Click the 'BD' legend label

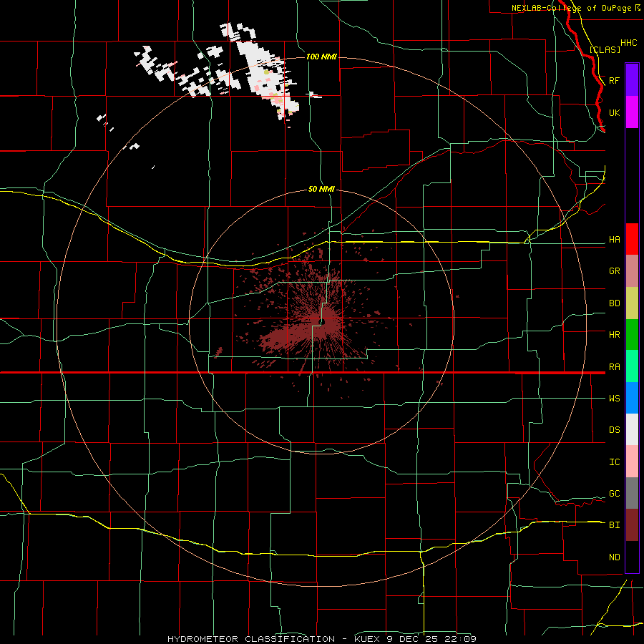pos(614,303)
